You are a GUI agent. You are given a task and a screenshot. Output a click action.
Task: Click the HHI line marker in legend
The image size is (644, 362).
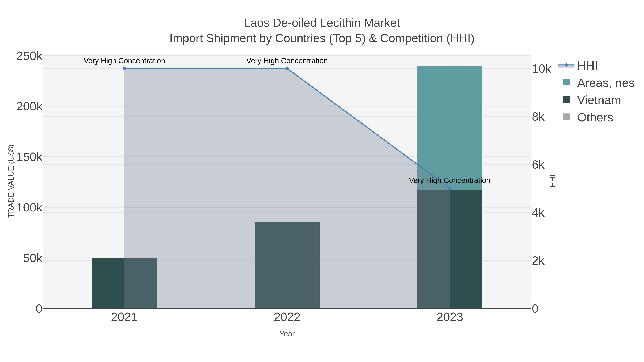point(566,65)
